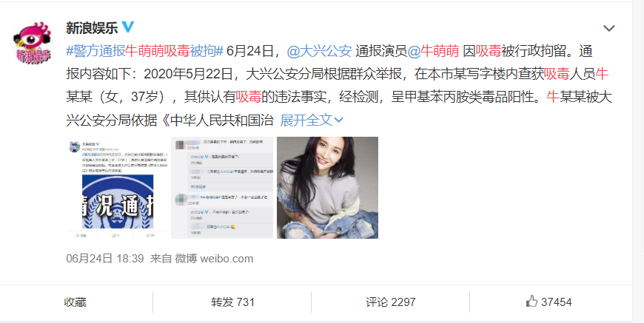View the actress portrait photo thumbnail
Image resolution: width=644 pixels, height=323 pixels.
click(327, 188)
